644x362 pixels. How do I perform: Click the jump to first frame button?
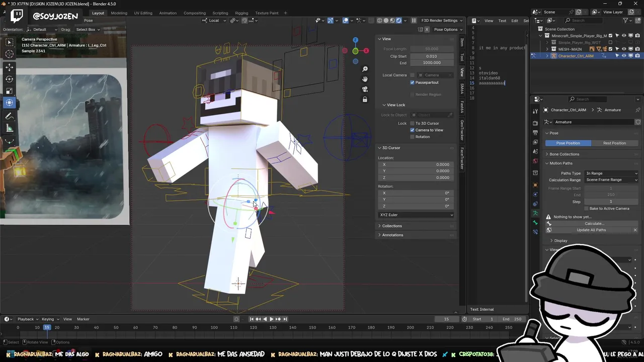coord(252,319)
